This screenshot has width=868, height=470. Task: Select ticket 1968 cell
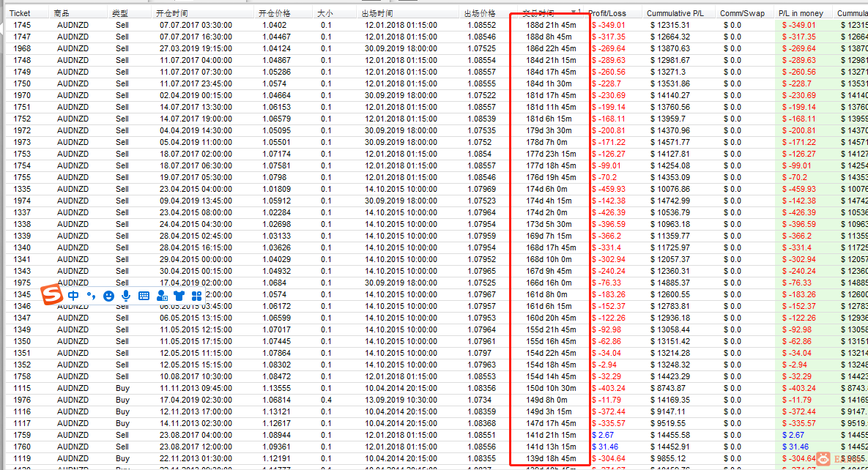[x=22, y=48]
